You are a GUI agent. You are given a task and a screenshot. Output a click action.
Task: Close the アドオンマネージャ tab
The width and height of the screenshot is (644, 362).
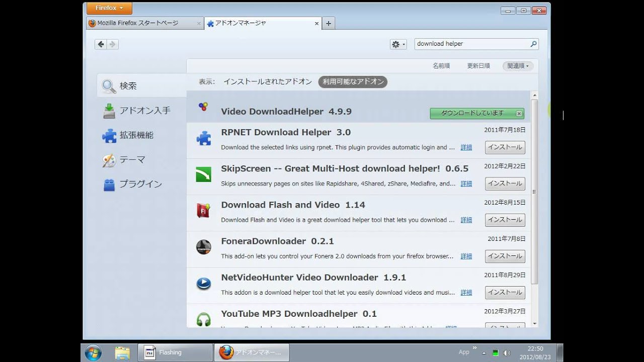tap(316, 24)
